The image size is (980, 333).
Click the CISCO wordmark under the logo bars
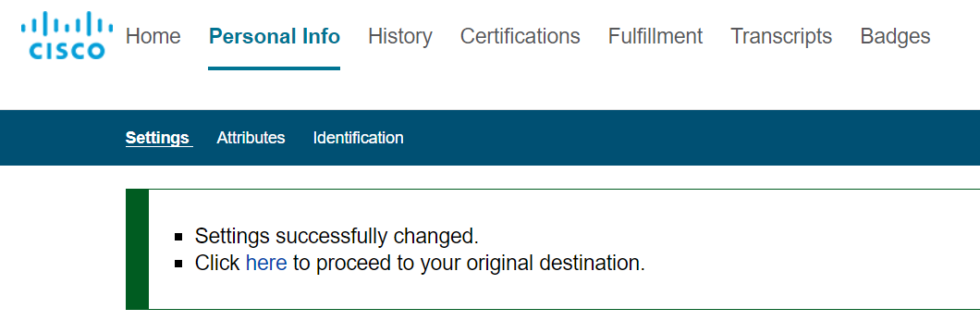point(67,51)
